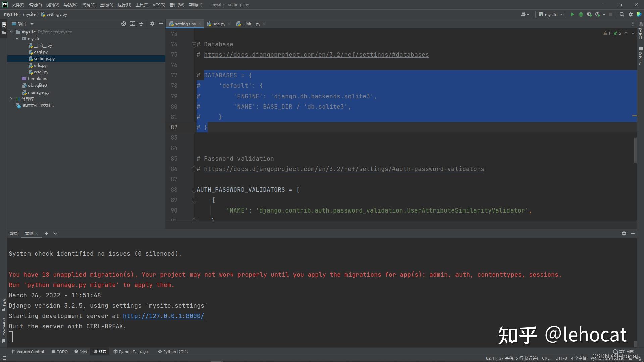Open the VCS menu
This screenshot has height=362, width=644.
(x=159, y=5)
